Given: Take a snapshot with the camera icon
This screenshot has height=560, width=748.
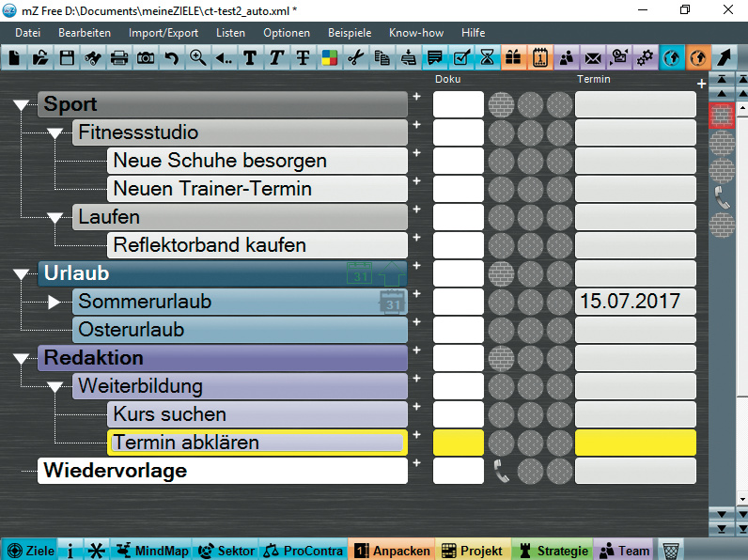Looking at the screenshot, I should (x=146, y=57).
